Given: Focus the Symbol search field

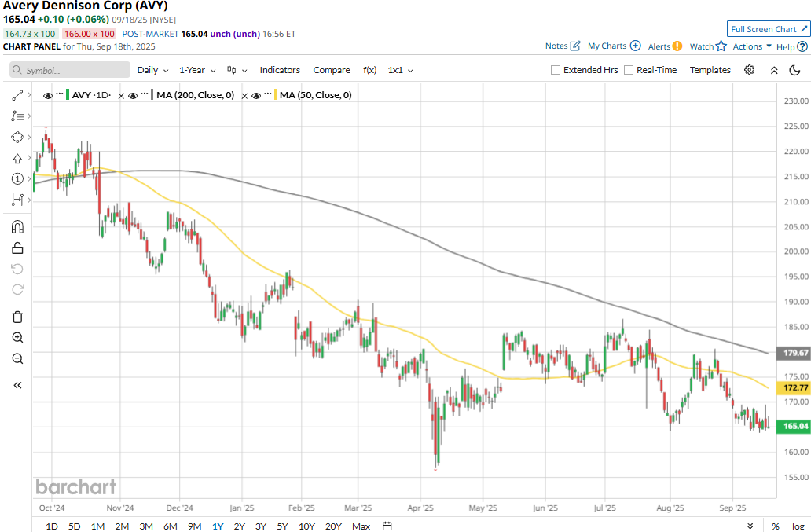Looking at the screenshot, I should pyautogui.click(x=70, y=70).
